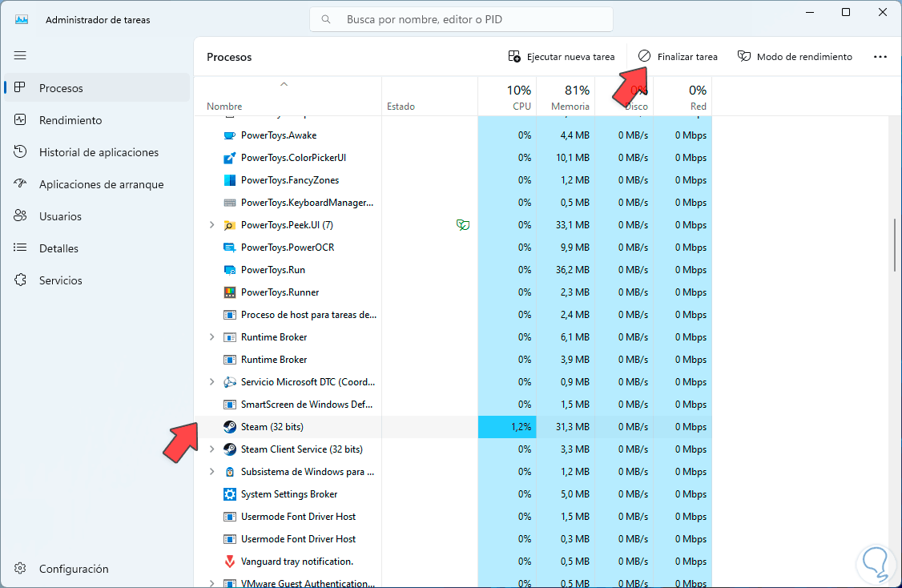The width and height of the screenshot is (902, 588).
Task: Go to the Procesos tab
Action: (x=97, y=88)
